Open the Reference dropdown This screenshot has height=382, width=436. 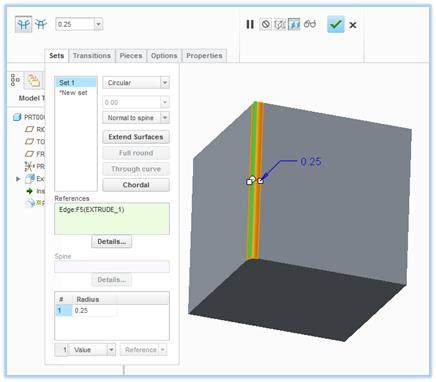[163, 350]
